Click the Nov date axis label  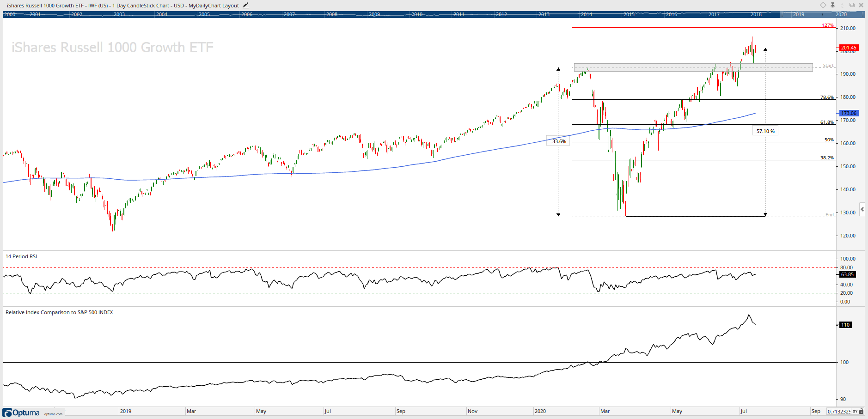pos(472,411)
